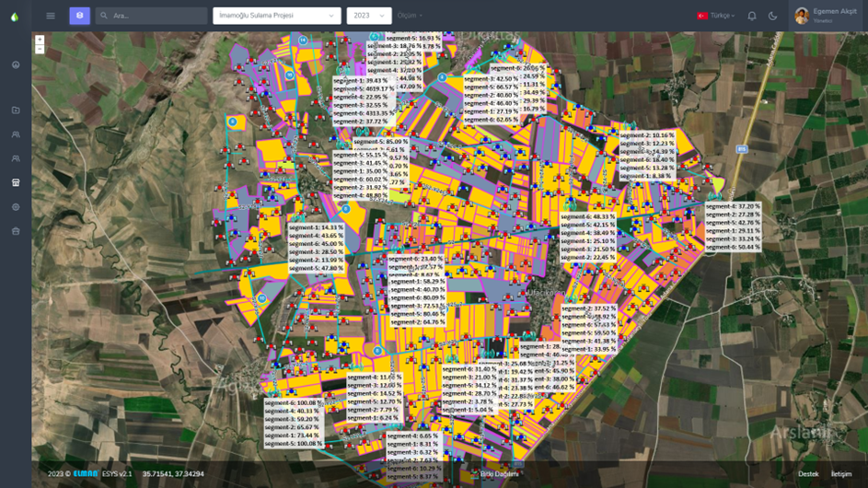Image resolution: width=868 pixels, height=488 pixels.
Task: Click the blue marker numbered 99
Action: [x=290, y=76]
